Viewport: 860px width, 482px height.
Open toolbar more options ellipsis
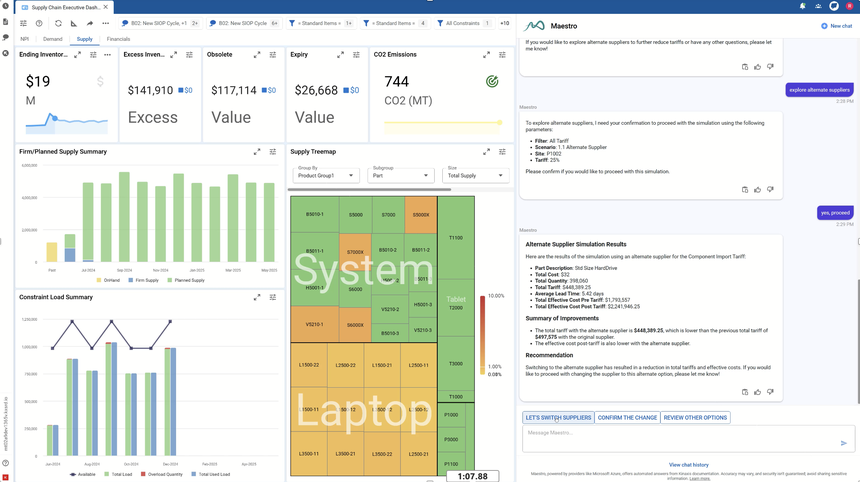click(x=105, y=24)
